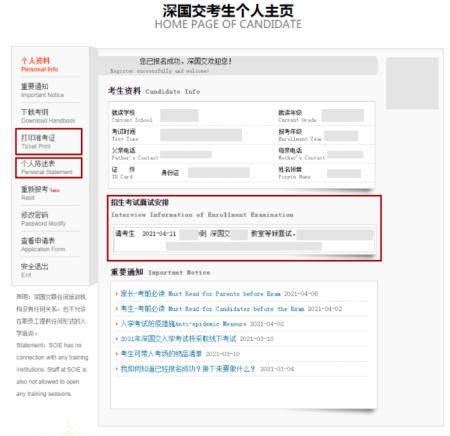Image resolution: width=450 pixels, height=436 pixels.
Task: Open Ticket Print page
Action: point(49,142)
